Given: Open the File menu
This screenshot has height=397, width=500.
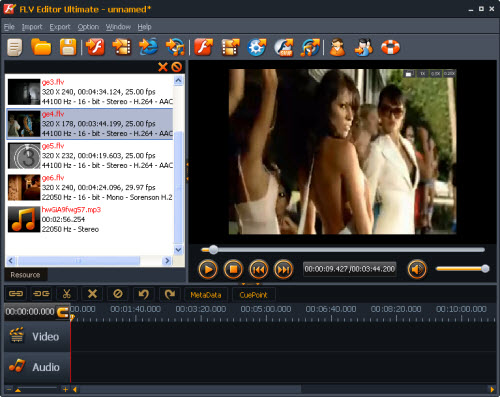Looking at the screenshot, I should 9,27.
